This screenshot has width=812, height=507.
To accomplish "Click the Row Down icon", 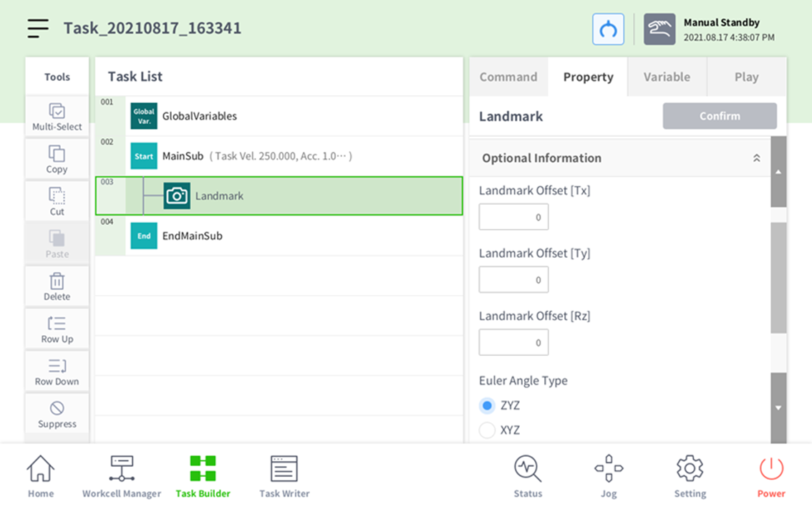I will 57,367.
